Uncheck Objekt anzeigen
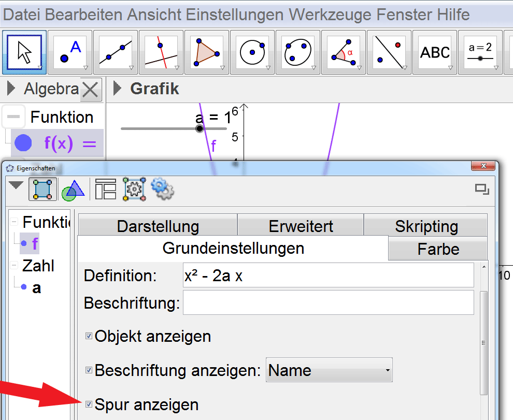The width and height of the screenshot is (513, 420). point(89,337)
